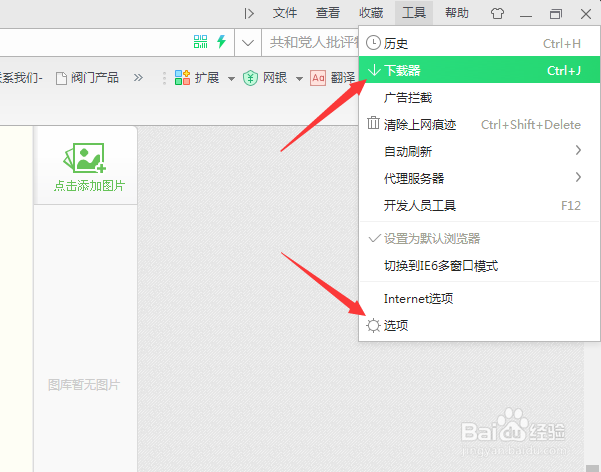The image size is (601, 472).
Task: Click the download arrow icon beside 下载器
Action: (374, 70)
